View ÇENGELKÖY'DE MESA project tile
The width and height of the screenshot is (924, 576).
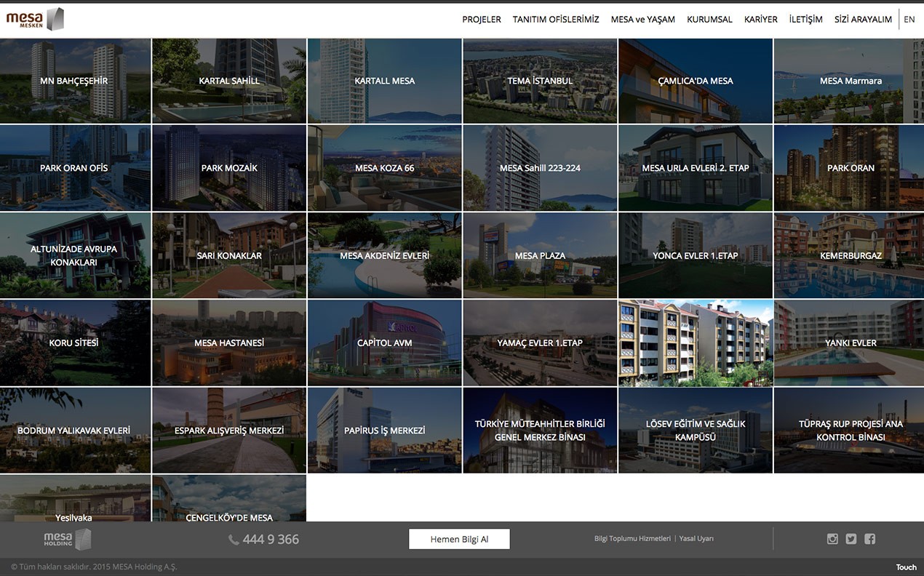[229, 498]
